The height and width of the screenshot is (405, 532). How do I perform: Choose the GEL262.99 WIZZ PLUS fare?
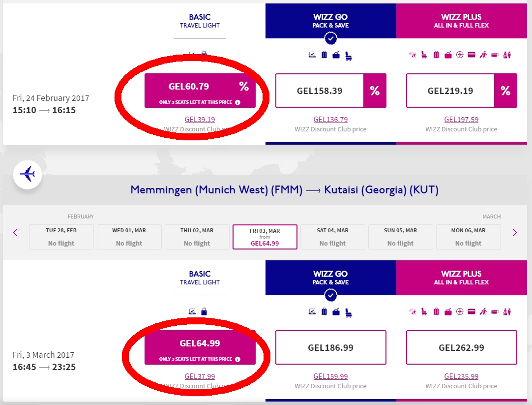(462, 347)
